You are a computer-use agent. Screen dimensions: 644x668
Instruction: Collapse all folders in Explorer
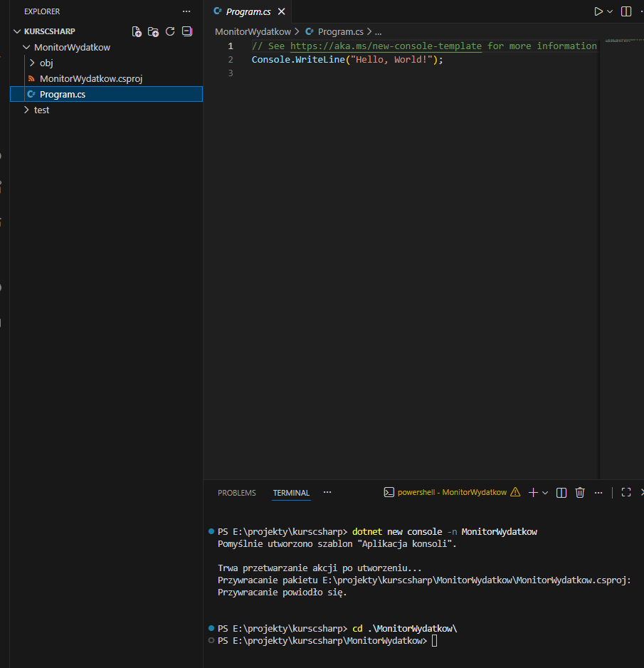[187, 31]
